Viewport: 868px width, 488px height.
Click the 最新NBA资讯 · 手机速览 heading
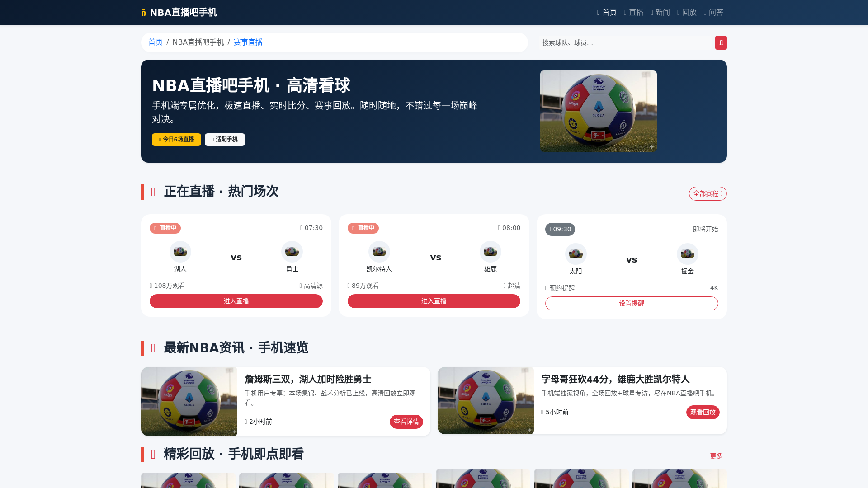click(236, 348)
